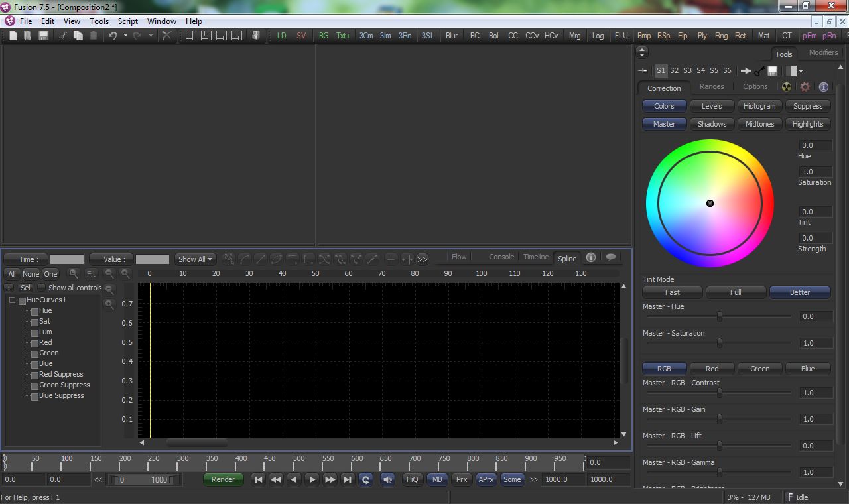
Task: Switch to the Modifiers tab
Action: point(823,52)
